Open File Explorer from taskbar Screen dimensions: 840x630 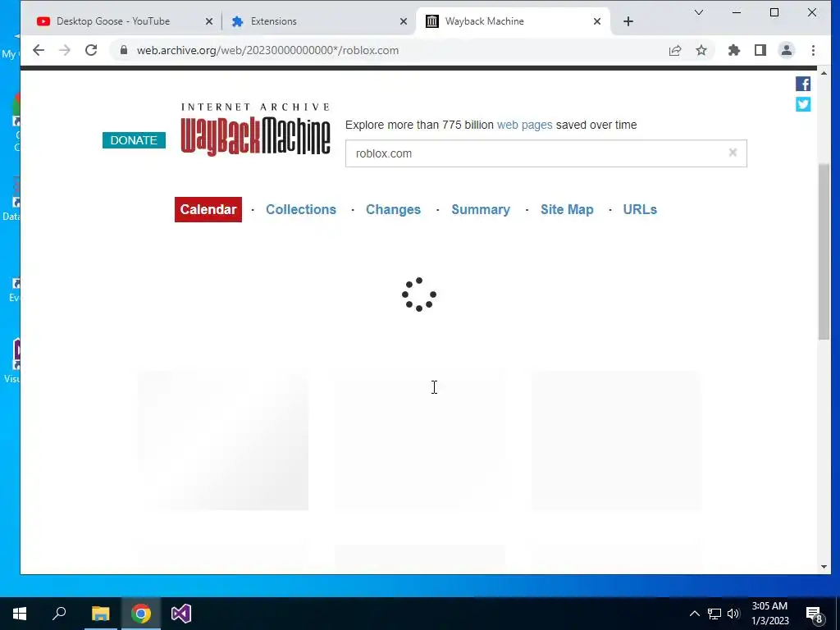pyautogui.click(x=100, y=614)
